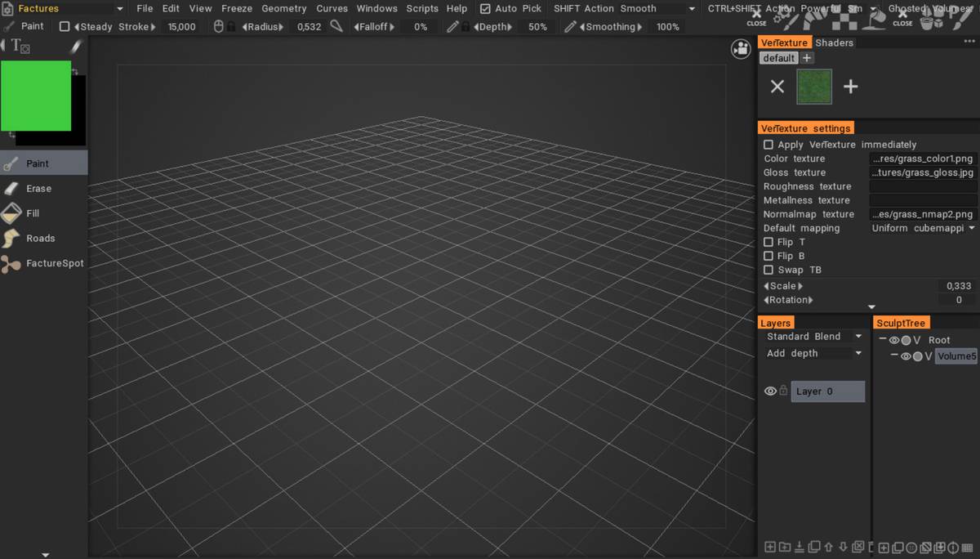Image resolution: width=980 pixels, height=559 pixels.
Task: Select the FactureSpot tool
Action: [x=43, y=263]
